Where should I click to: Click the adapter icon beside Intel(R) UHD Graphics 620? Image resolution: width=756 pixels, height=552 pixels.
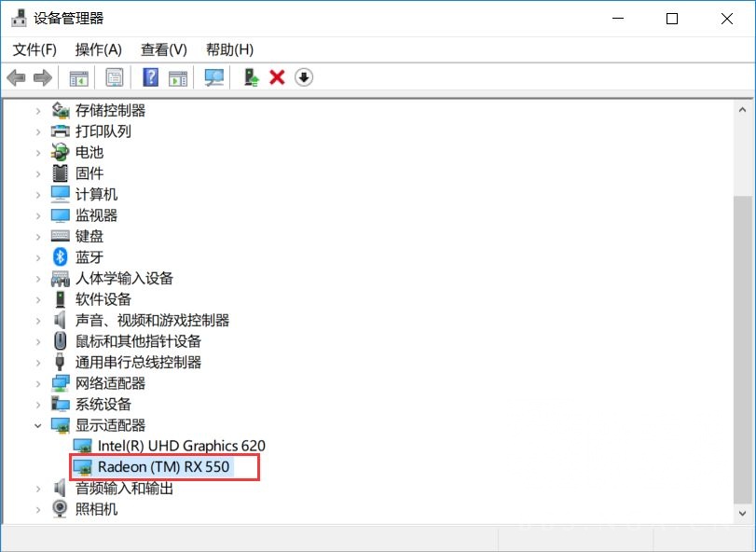click(x=82, y=446)
